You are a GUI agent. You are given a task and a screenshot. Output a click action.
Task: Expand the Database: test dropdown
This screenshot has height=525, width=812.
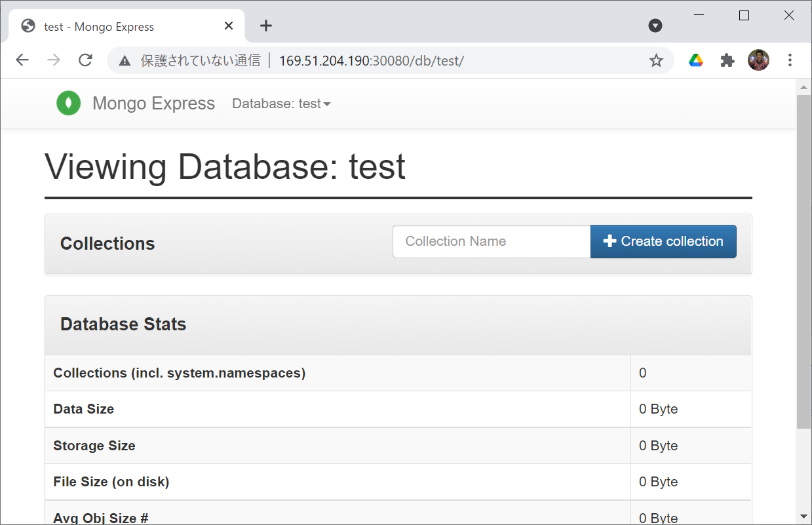(281, 104)
